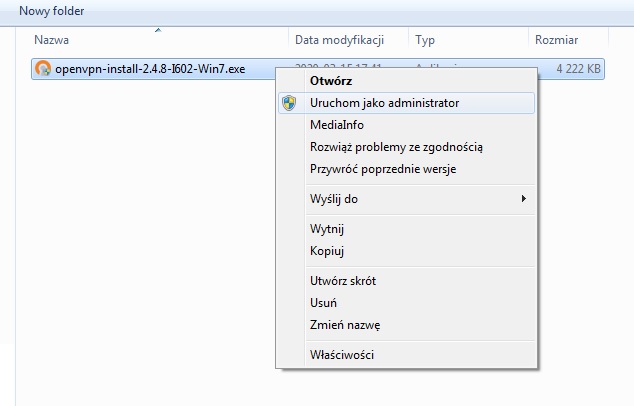Expand the Wyślij do submenu arrow
Viewport: 634px width, 406px height.
pyautogui.click(x=524, y=199)
